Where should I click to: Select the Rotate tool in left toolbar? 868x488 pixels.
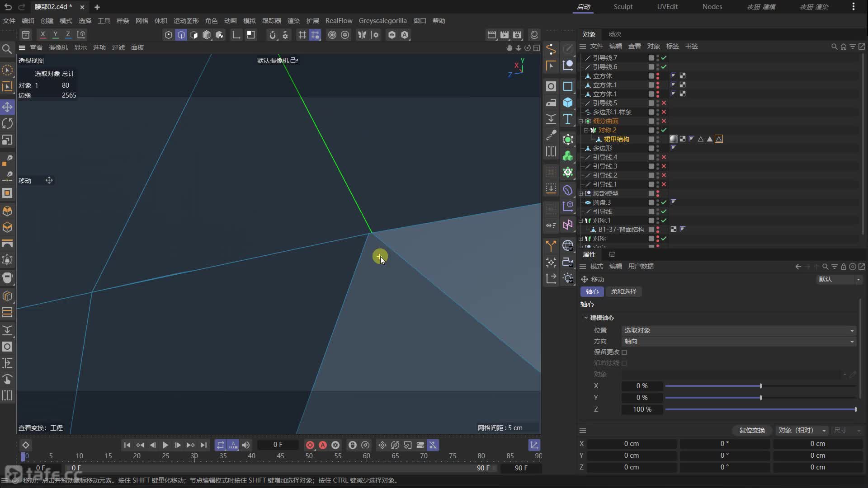(x=7, y=123)
